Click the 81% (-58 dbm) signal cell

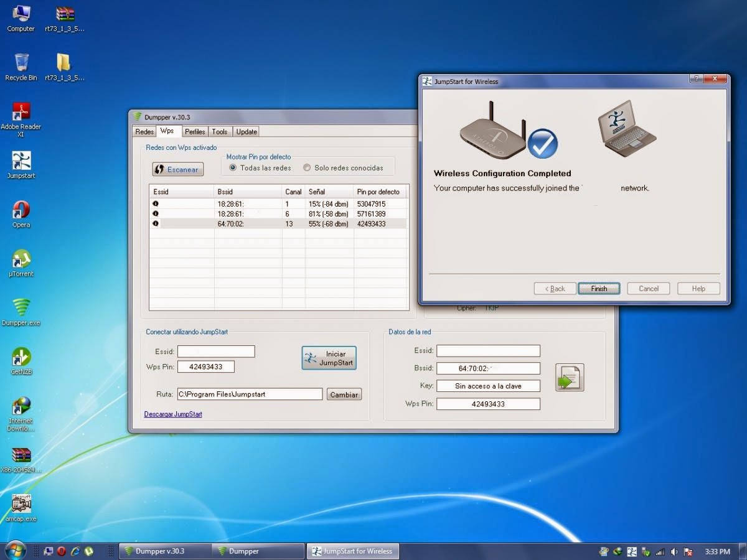[329, 213]
